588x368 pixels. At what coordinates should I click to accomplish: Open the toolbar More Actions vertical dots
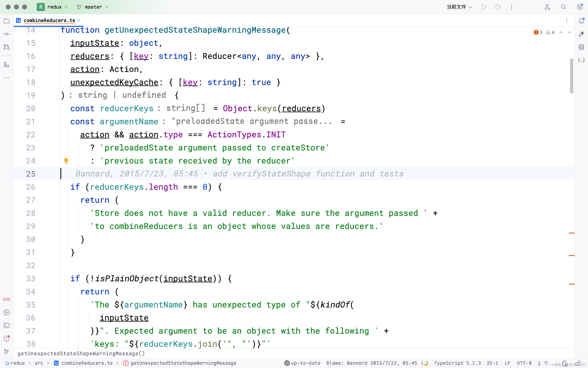click(x=511, y=7)
